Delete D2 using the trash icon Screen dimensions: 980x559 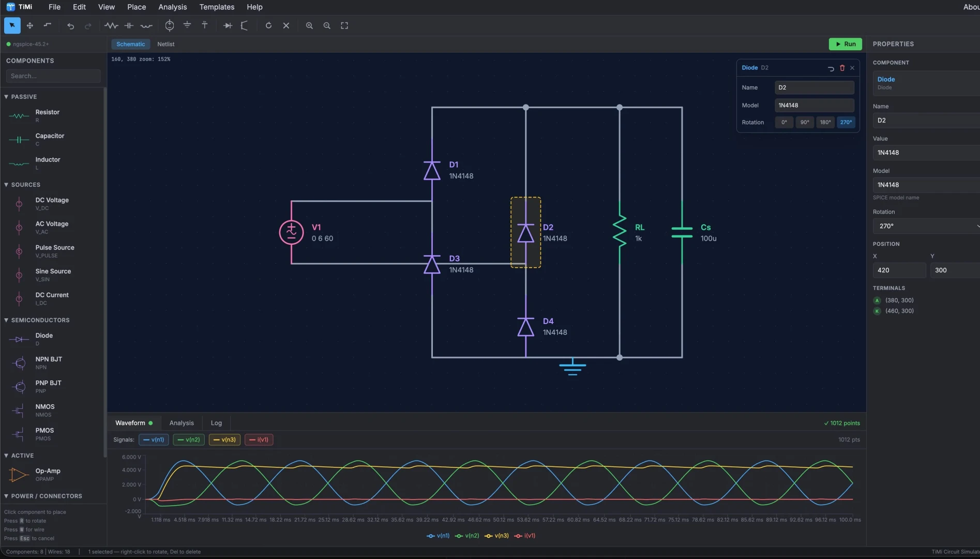pos(842,68)
